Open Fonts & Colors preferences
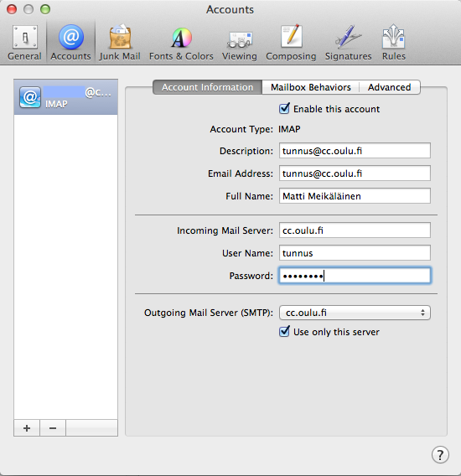The image size is (461, 476). coord(181,43)
